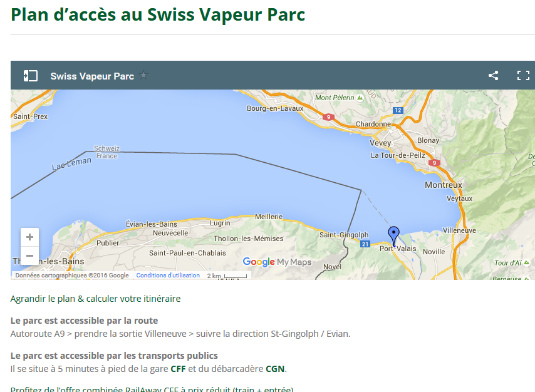Click the Évian-les-Bains map label
This screenshot has width=535, height=392.
[x=152, y=224]
